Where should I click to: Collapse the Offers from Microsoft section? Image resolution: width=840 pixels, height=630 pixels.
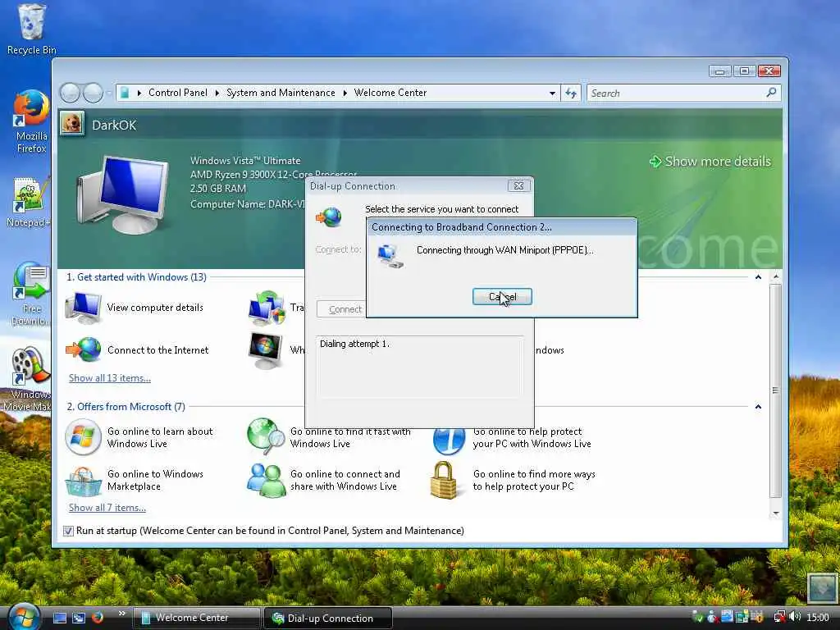[x=758, y=407]
